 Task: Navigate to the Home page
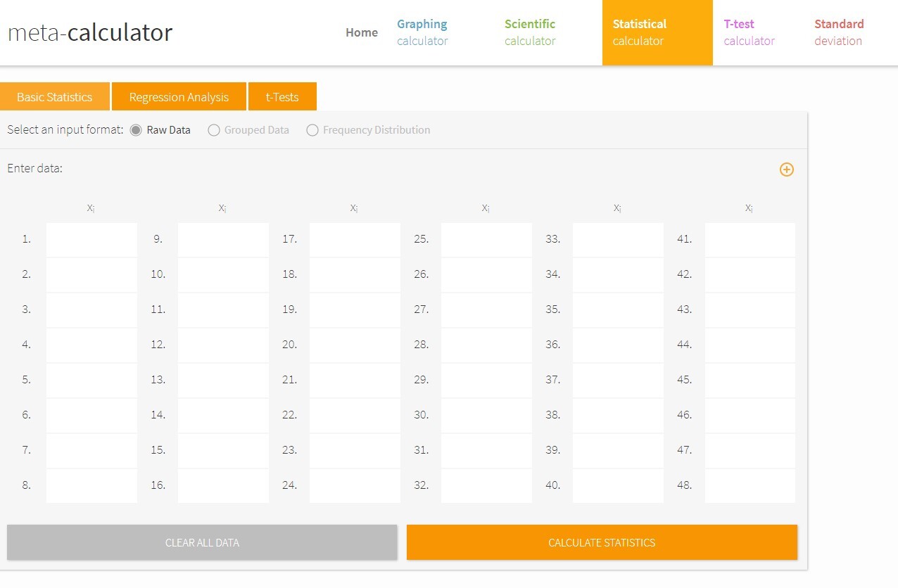(361, 32)
